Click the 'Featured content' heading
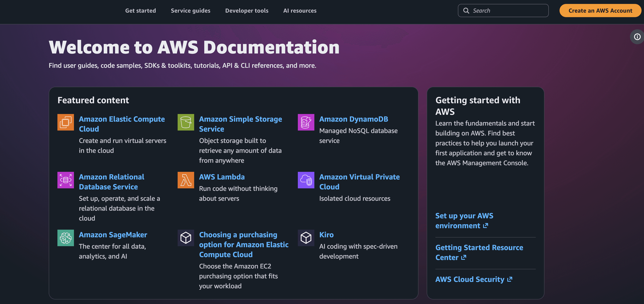Image resolution: width=644 pixels, height=304 pixels. click(x=93, y=100)
